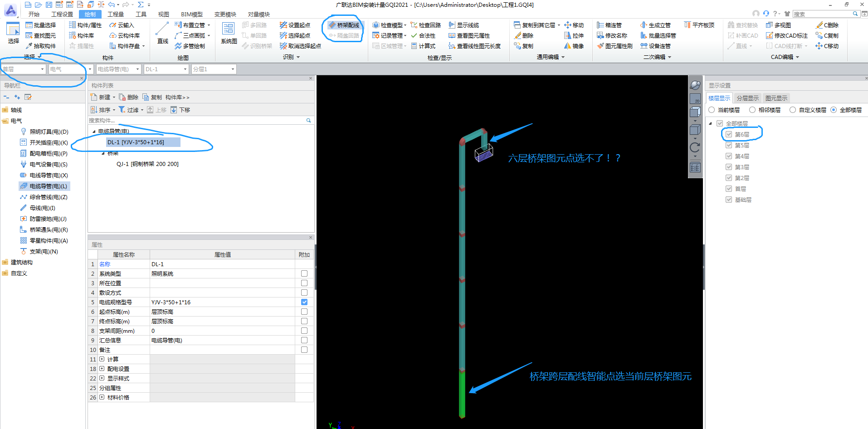Click 修改CAD标注 tool
This screenshot has height=429, width=868.
coord(787,35)
